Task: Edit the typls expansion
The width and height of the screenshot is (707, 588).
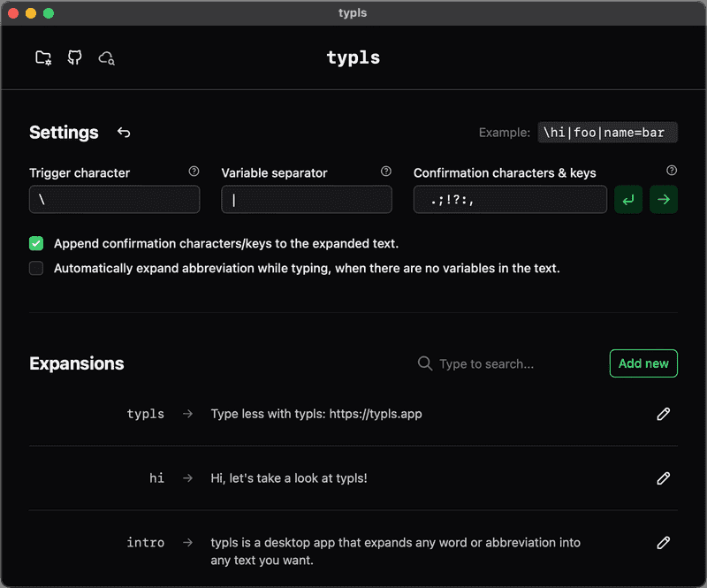Action: tap(664, 414)
